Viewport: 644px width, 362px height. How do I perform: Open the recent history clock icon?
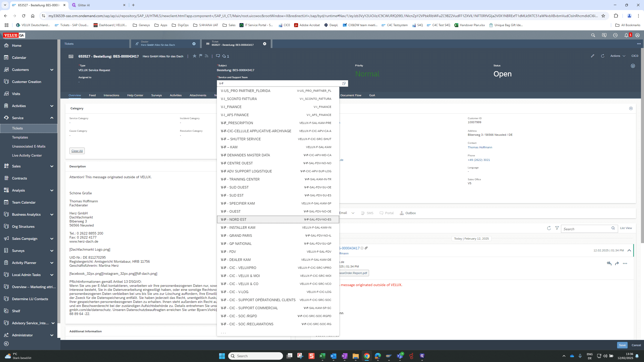pyautogui.click(x=615, y=35)
